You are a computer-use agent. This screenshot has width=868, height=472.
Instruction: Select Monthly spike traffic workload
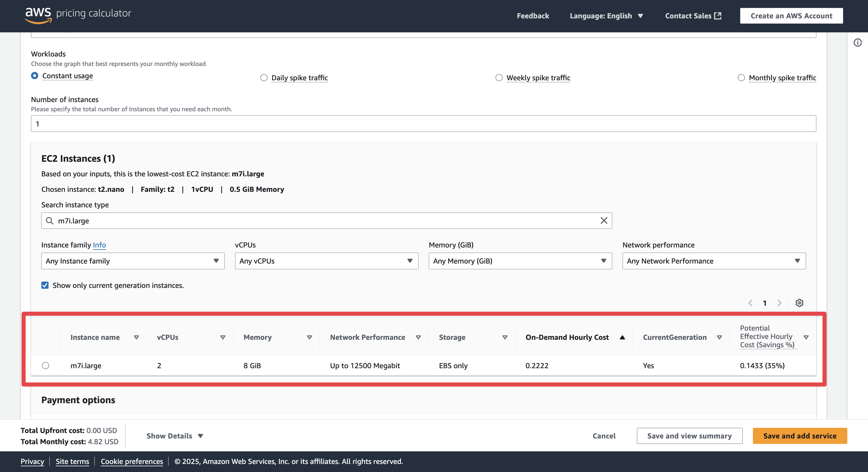741,78
